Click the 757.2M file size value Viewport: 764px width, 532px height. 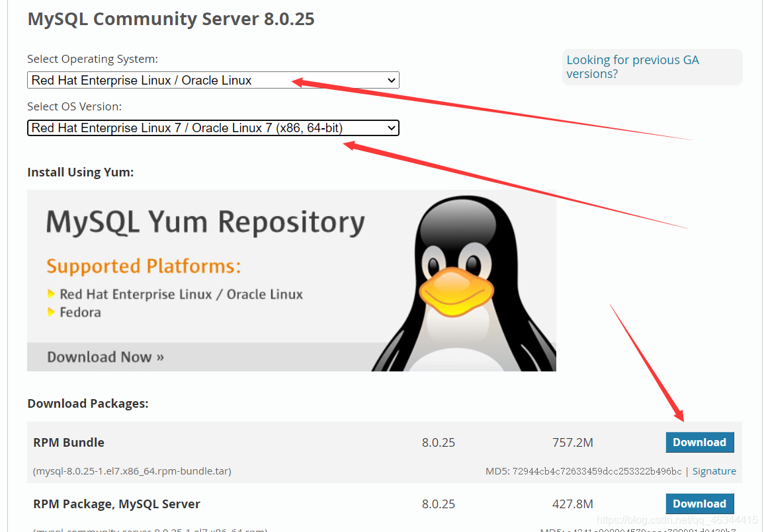[573, 442]
